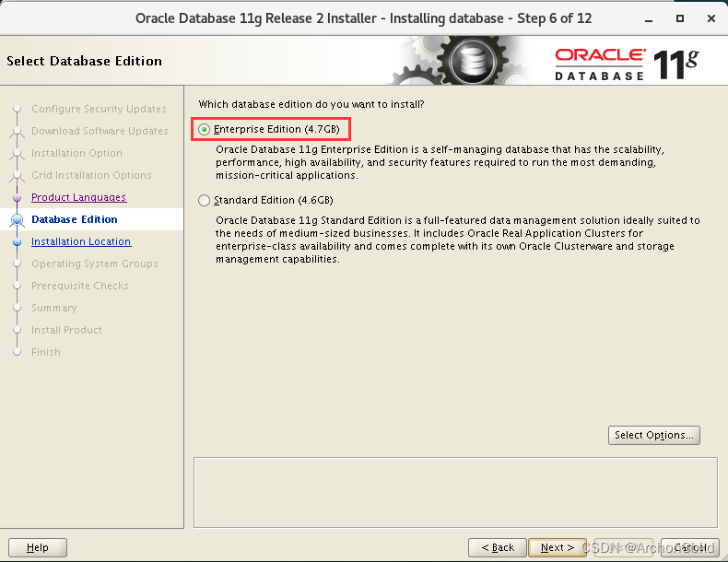Click the Prerequisite Checks step label
This screenshot has width=728, height=562.
click(x=80, y=286)
